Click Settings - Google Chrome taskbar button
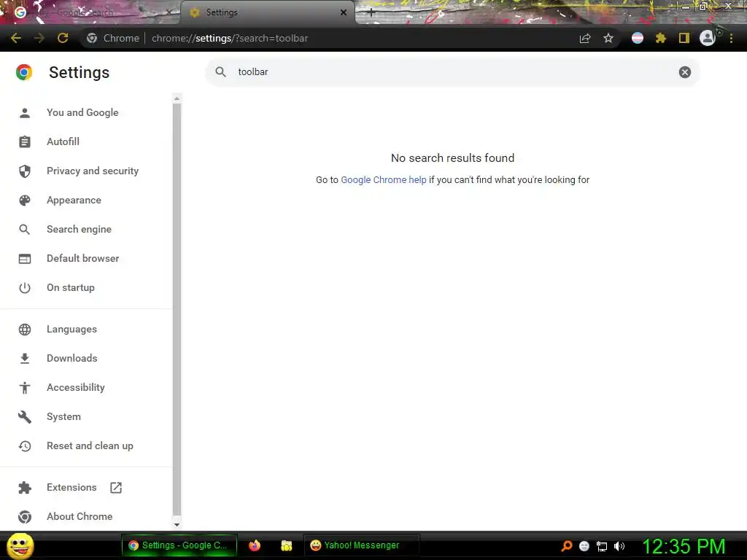The image size is (747, 560). [179, 545]
